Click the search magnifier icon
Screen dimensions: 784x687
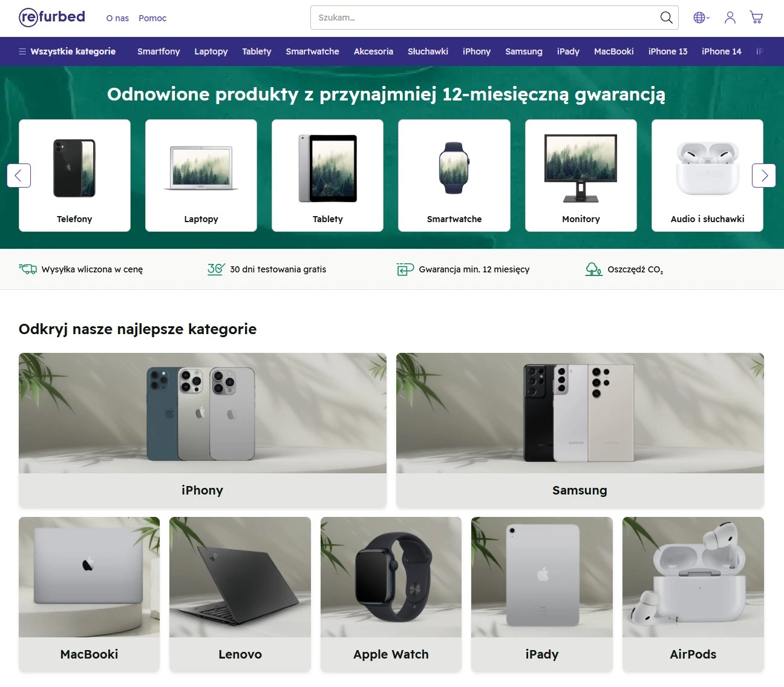pyautogui.click(x=666, y=18)
